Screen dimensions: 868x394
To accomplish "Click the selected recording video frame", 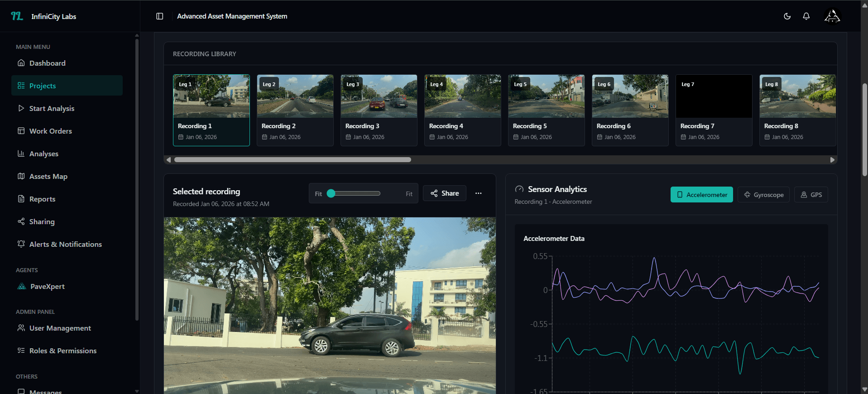I will click(330, 306).
